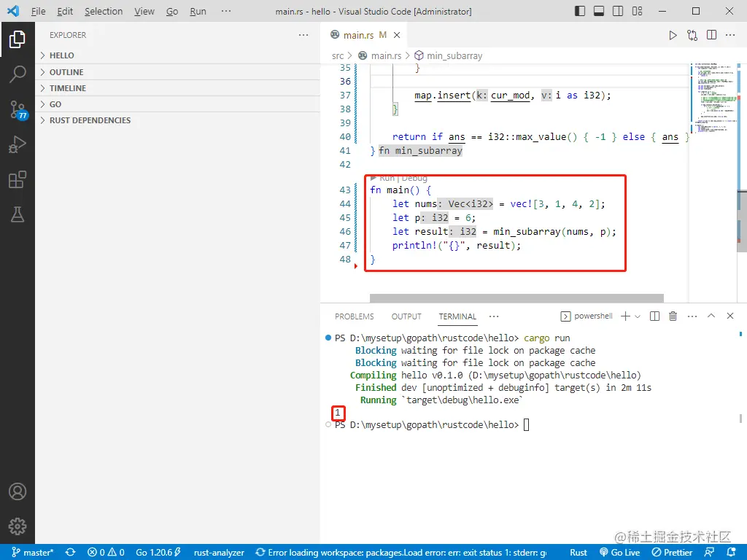This screenshot has height=560, width=747.
Task: Run the file with play button
Action: point(673,35)
